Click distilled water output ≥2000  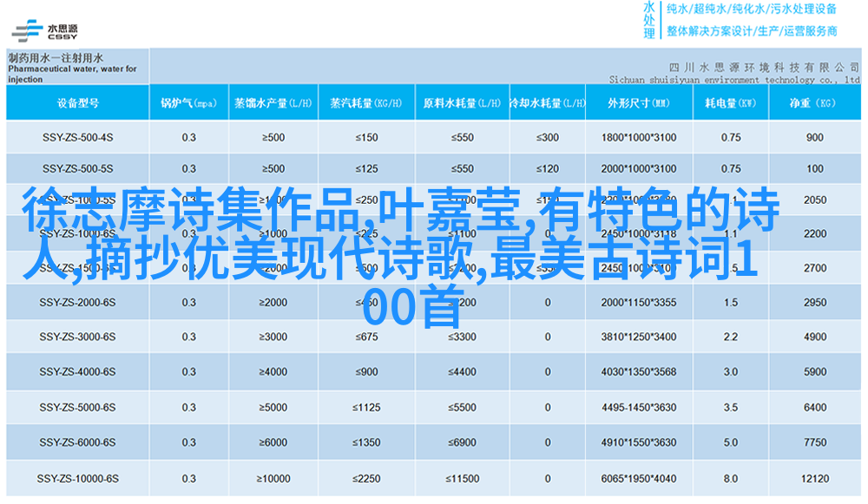(x=273, y=303)
